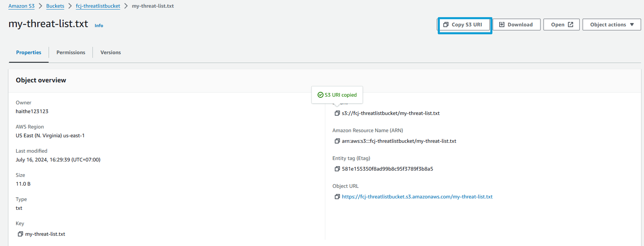The image size is (644, 246).
Task: Switch to the Properties tab
Action: [29, 52]
